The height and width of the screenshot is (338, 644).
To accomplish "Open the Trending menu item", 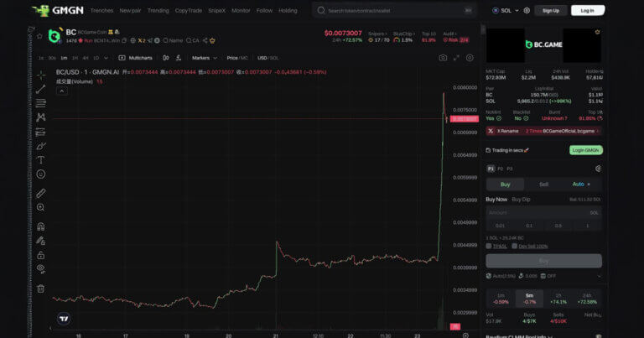I will [x=158, y=11].
